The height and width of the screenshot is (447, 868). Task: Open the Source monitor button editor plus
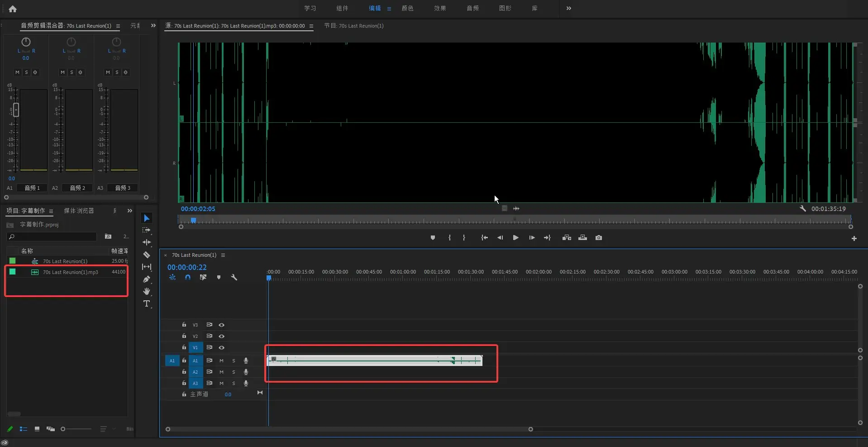click(854, 239)
